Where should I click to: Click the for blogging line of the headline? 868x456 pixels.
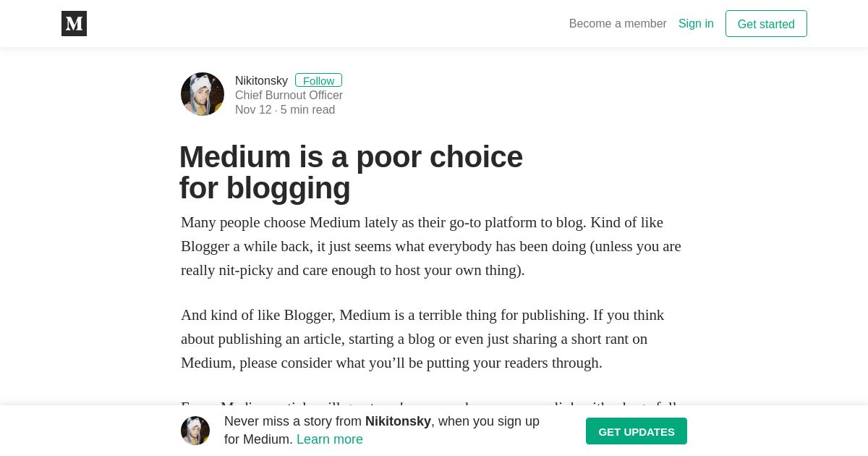tap(265, 188)
